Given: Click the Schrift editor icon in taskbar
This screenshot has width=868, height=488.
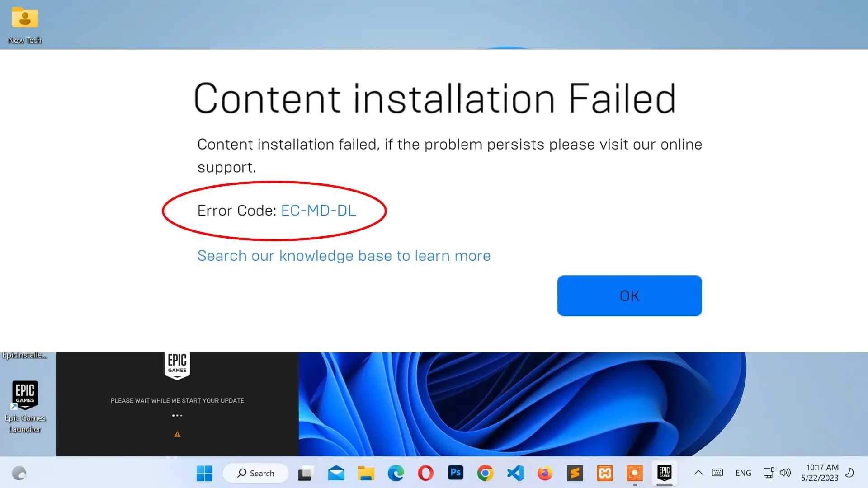Looking at the screenshot, I should point(575,473).
